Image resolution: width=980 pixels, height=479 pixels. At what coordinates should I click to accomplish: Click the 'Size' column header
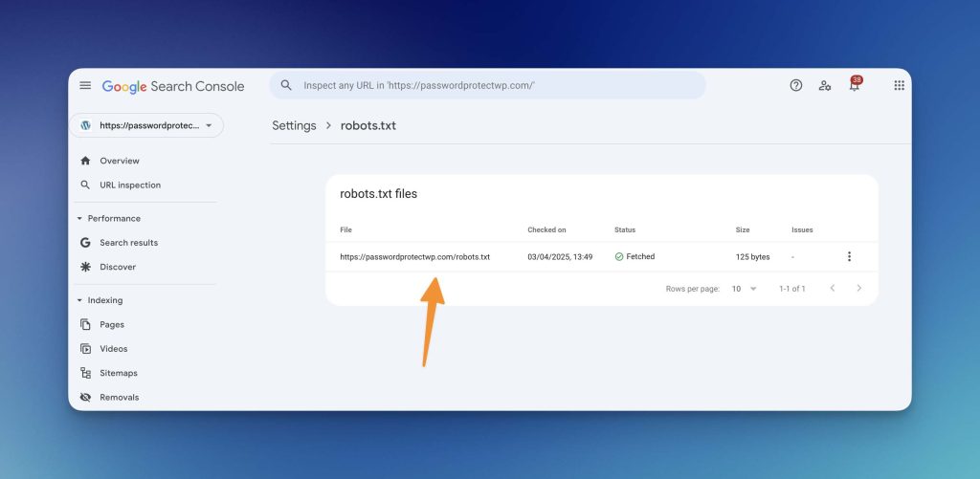743,229
